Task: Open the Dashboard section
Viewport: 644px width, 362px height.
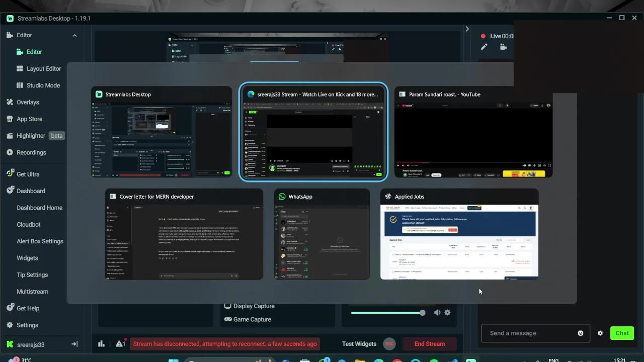Action: pos(26,191)
